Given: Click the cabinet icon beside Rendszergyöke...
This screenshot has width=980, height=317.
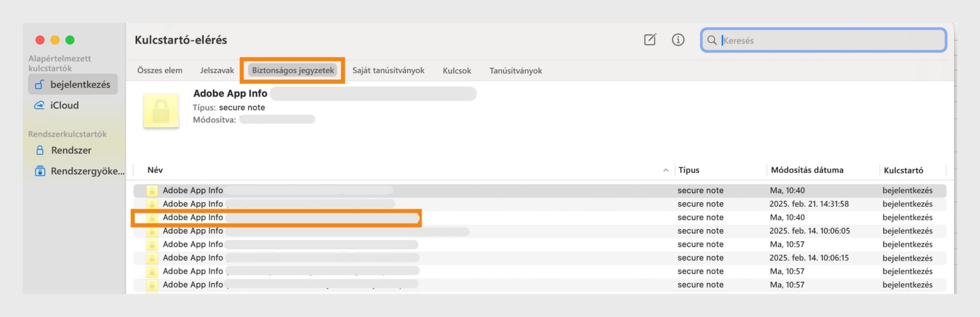Looking at the screenshot, I should (x=40, y=171).
